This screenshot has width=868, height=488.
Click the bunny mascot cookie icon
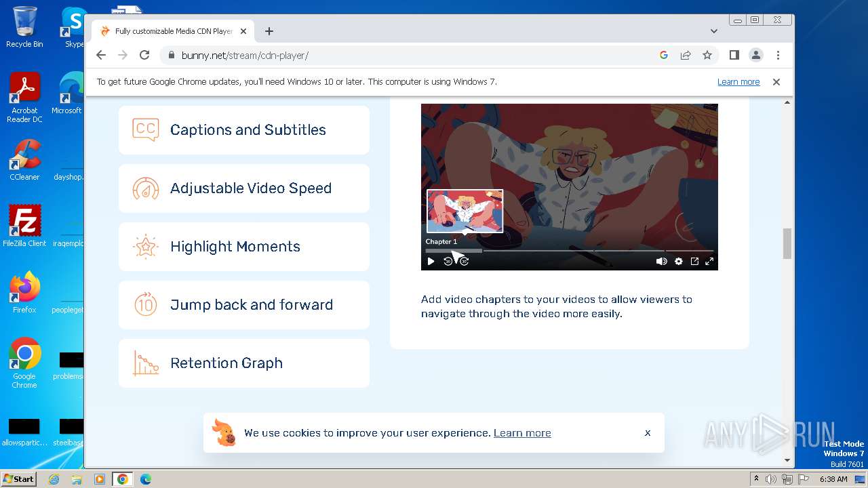(x=224, y=432)
